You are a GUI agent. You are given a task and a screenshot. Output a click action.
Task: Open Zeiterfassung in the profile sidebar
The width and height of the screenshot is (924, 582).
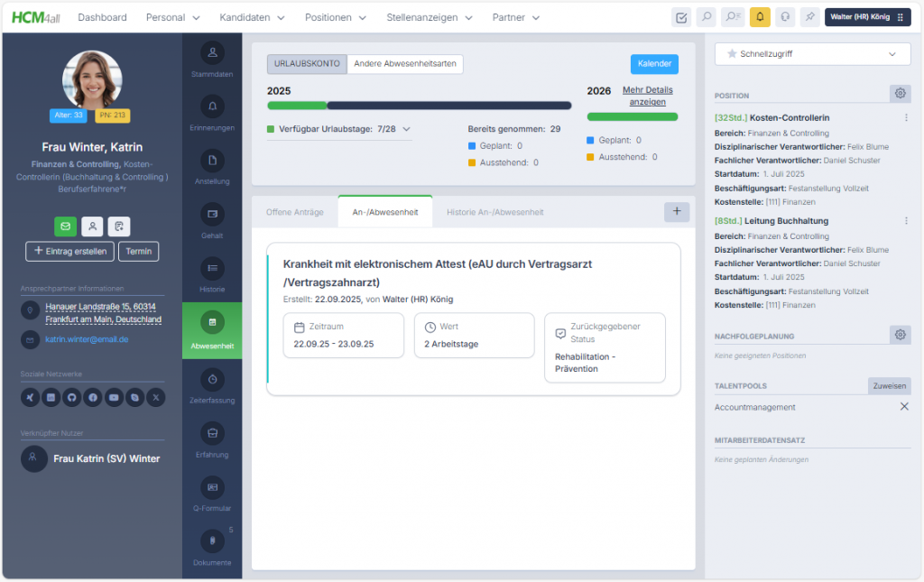[x=212, y=384]
